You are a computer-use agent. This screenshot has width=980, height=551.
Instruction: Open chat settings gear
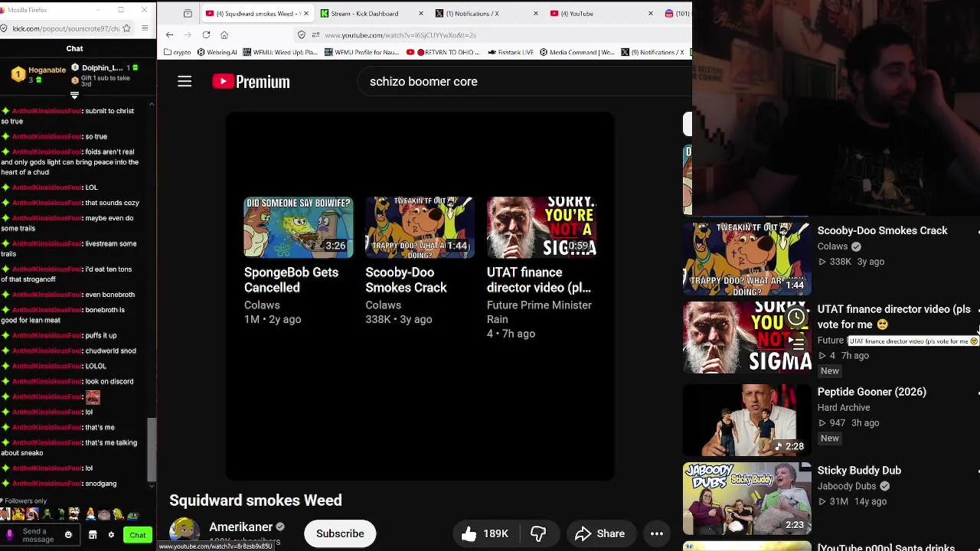[x=111, y=535]
